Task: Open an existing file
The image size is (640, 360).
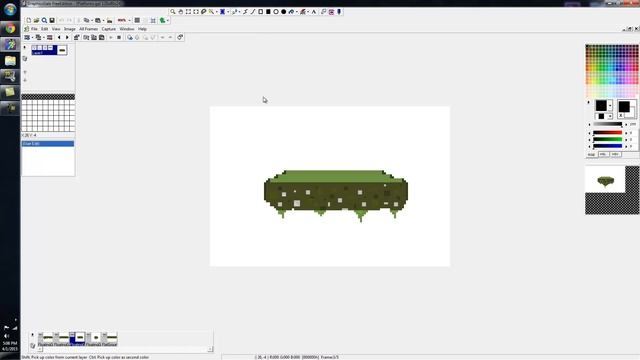Action: coord(36,20)
